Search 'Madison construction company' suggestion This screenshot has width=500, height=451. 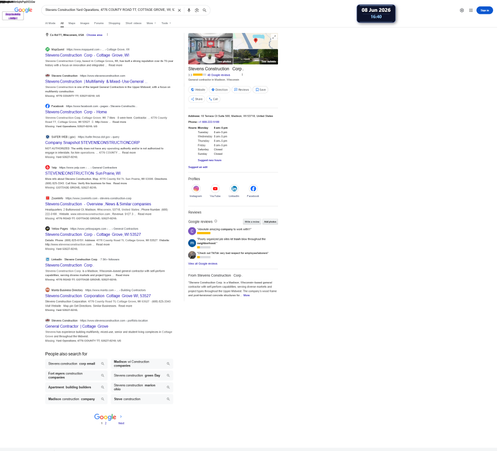pyautogui.click(x=75, y=399)
